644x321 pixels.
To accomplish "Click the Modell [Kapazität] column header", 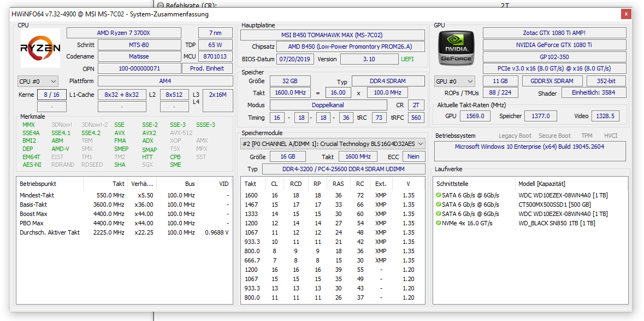I will pos(571,184).
